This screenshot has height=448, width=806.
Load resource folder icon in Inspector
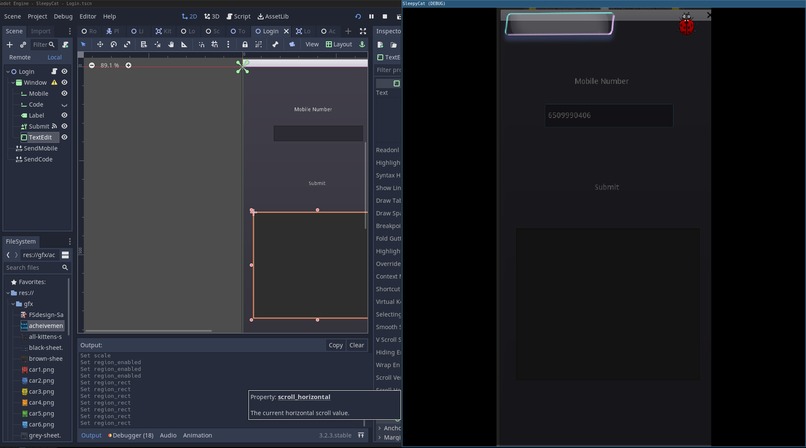393,45
